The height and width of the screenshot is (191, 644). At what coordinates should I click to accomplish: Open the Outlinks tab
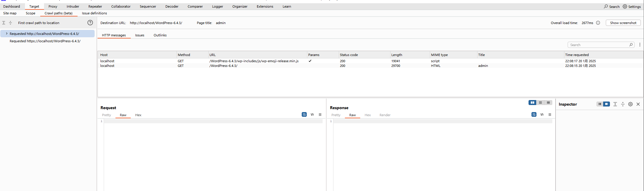click(x=160, y=35)
